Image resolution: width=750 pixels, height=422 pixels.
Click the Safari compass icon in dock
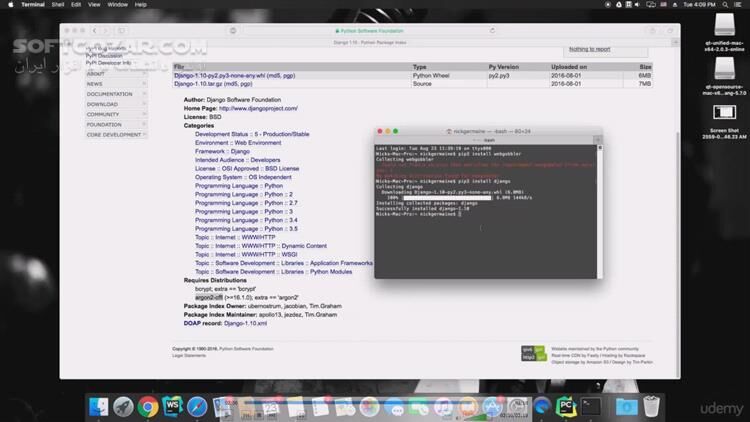[x=197, y=406]
